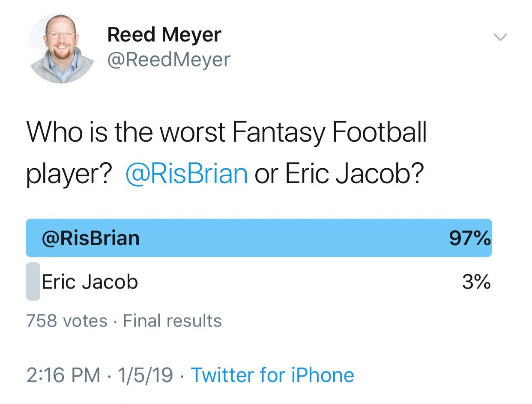Open the @ReedMeyer handle link

point(169,59)
